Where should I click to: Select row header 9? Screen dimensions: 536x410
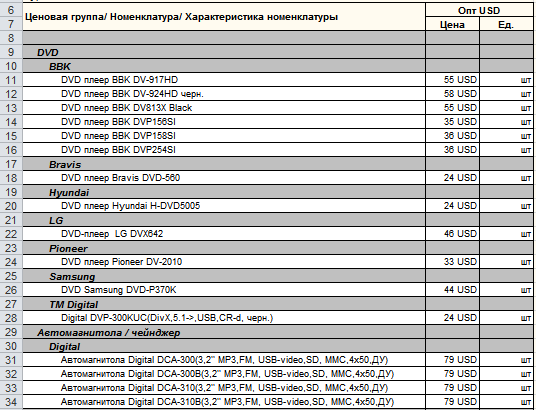[x=11, y=52]
